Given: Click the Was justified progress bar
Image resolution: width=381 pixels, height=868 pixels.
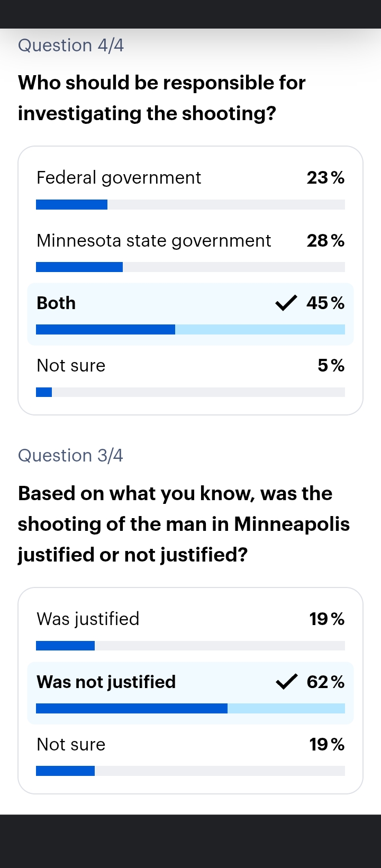Looking at the screenshot, I should (x=190, y=646).
